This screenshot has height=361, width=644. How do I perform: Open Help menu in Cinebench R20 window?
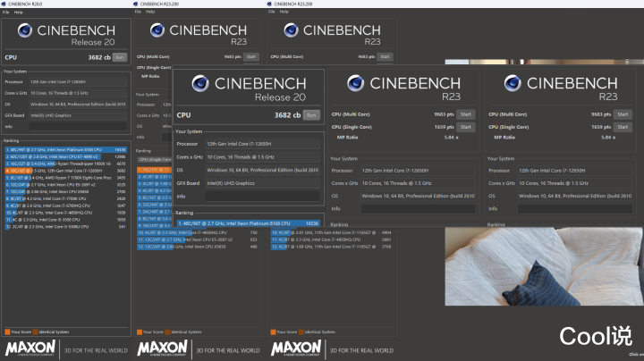(x=19, y=13)
